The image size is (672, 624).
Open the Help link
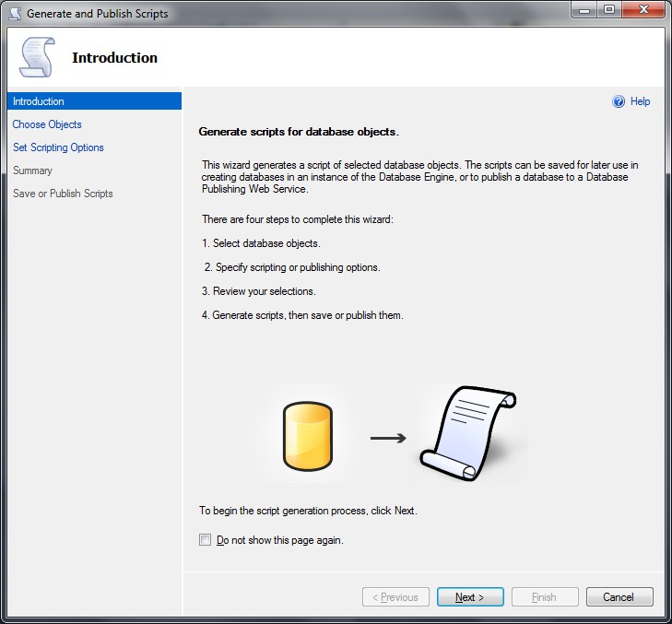pyautogui.click(x=640, y=101)
